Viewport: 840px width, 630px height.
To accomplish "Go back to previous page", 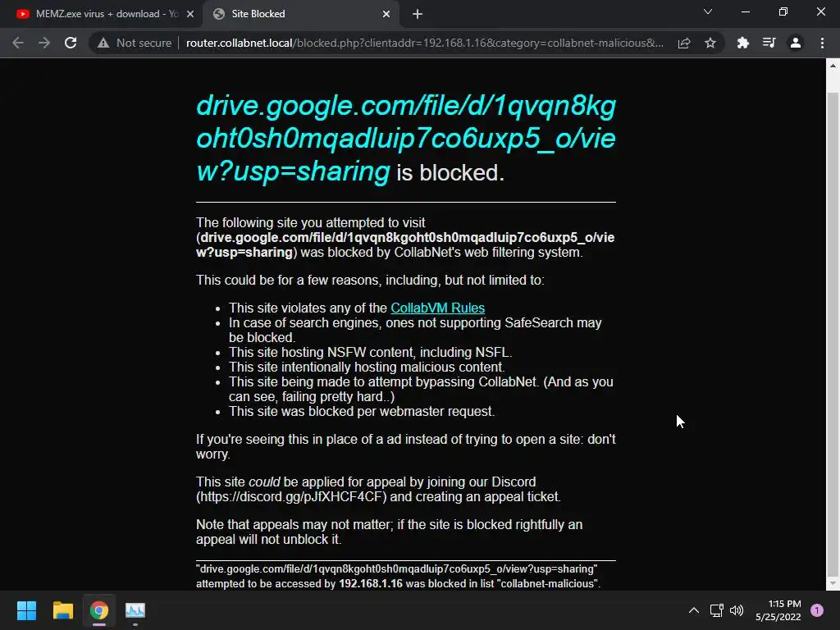I will pyautogui.click(x=18, y=43).
